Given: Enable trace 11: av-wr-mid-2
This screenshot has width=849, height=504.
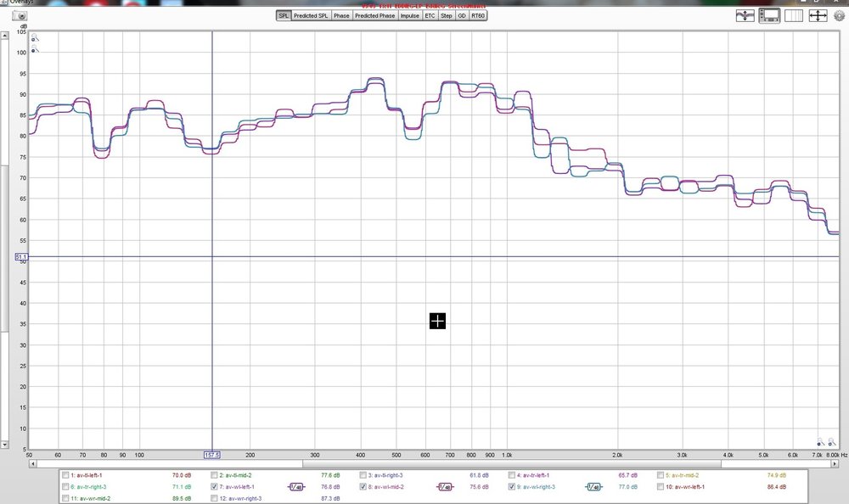Looking at the screenshot, I should [65, 498].
